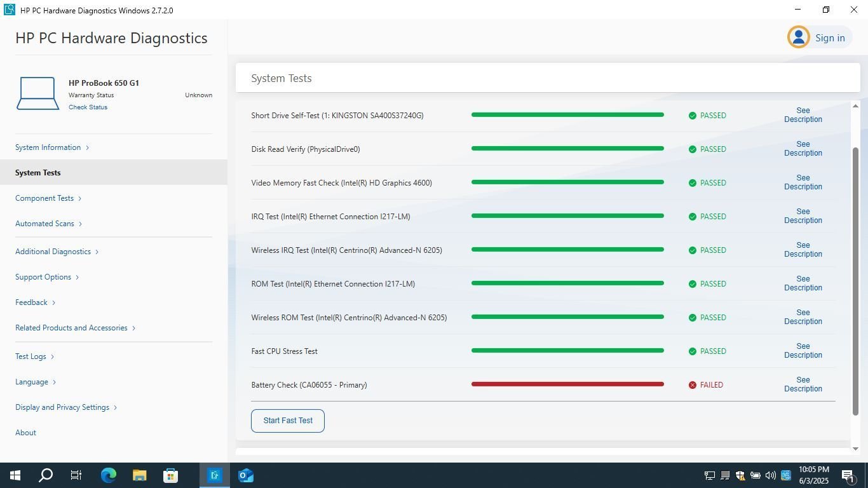Click the green check icon for Video Memory Fast Check
This screenshot has width=868, height=488.
point(693,183)
